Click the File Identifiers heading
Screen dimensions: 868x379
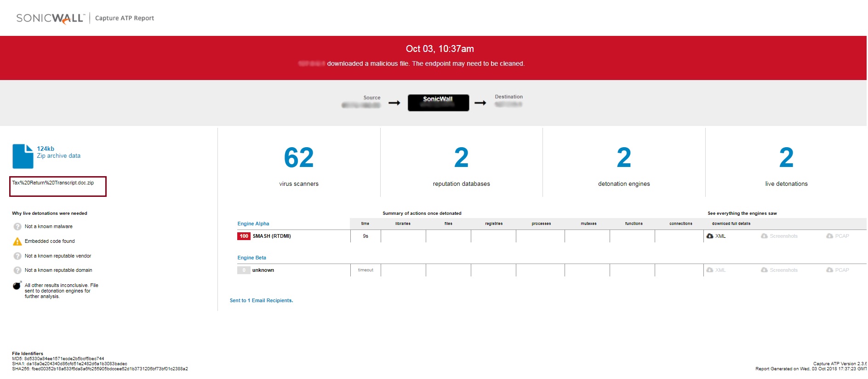(x=28, y=354)
